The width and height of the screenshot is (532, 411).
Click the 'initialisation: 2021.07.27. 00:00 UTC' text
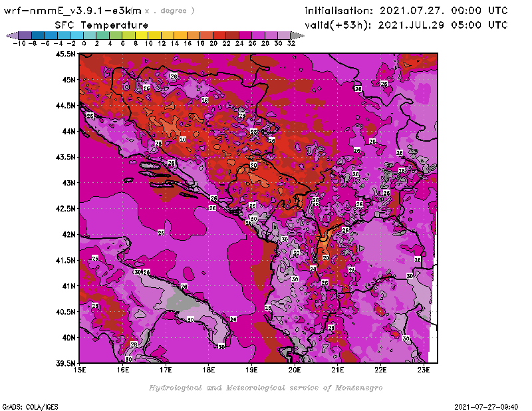406,11
